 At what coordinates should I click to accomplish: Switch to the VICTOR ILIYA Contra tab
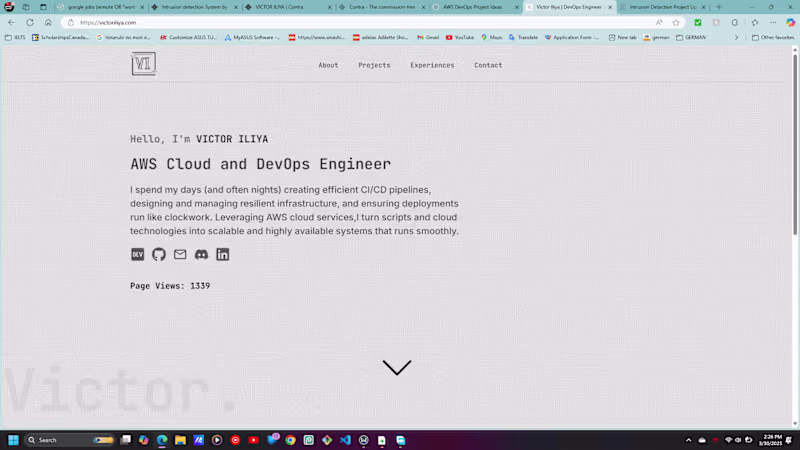pos(288,7)
